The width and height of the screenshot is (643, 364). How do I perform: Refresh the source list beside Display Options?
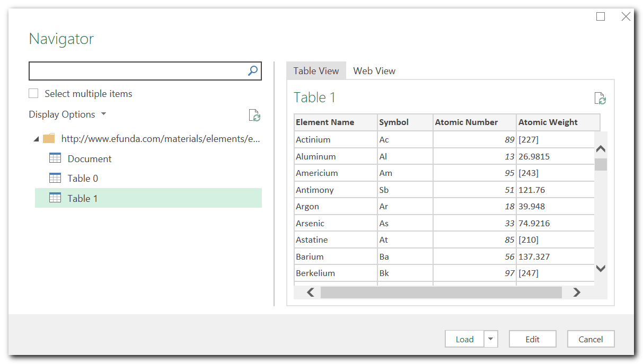[x=254, y=116]
